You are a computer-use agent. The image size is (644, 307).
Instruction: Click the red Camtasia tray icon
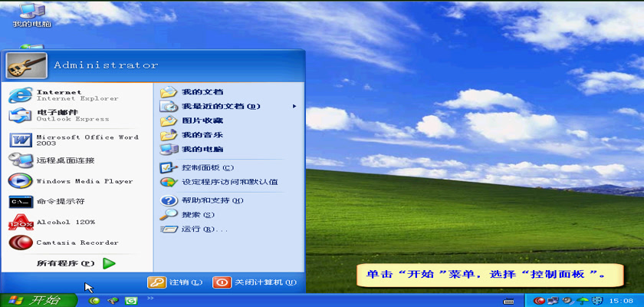point(540,301)
